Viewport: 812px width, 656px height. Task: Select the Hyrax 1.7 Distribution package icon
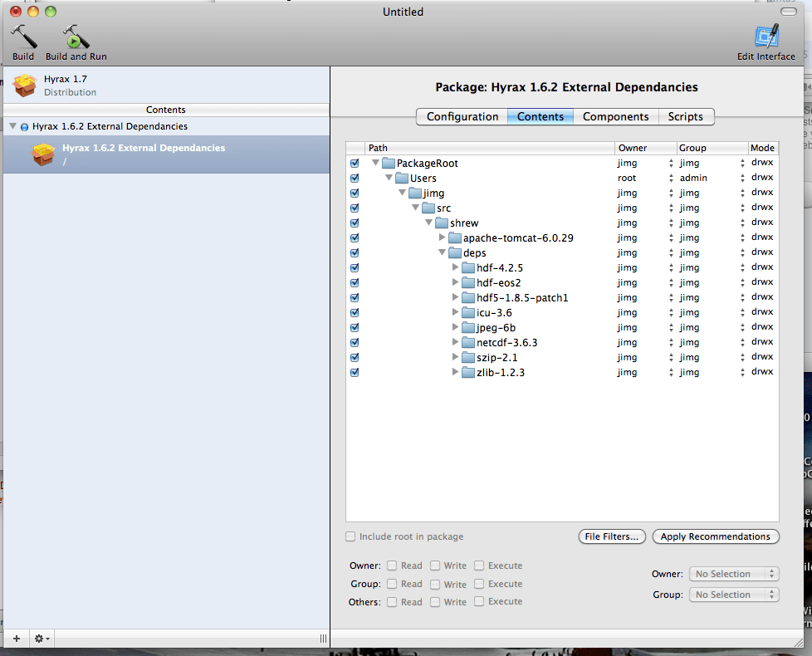coord(25,86)
